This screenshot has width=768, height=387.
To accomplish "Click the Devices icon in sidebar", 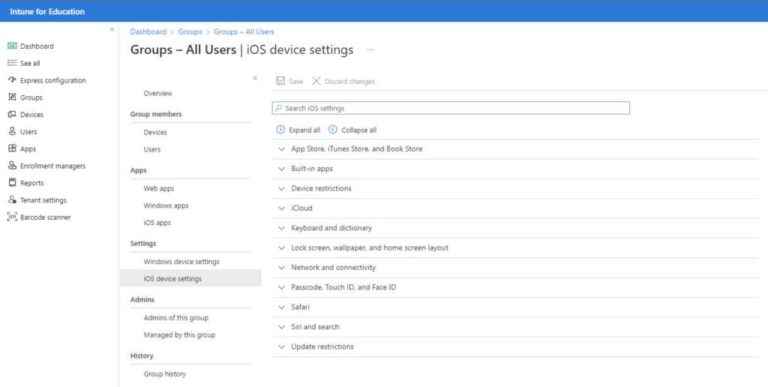I will (12, 114).
